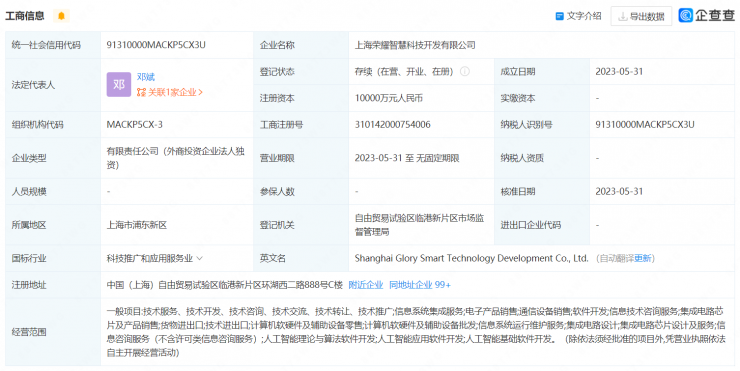Click the 核准日期 label cell
This screenshot has height=371, width=740.
pyautogui.click(x=542, y=192)
